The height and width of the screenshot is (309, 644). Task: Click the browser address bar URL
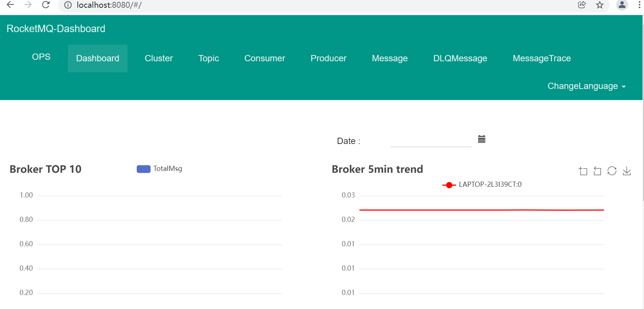pos(109,5)
